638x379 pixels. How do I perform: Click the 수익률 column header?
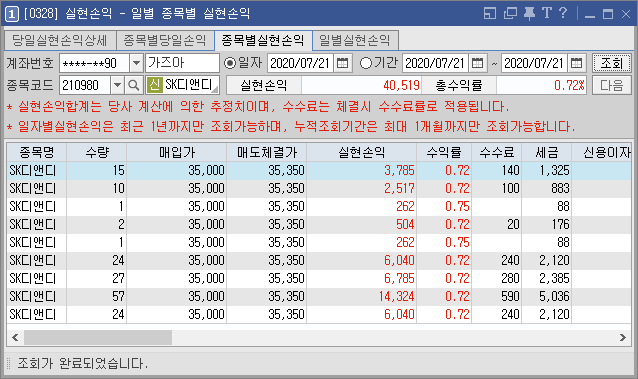pos(444,152)
